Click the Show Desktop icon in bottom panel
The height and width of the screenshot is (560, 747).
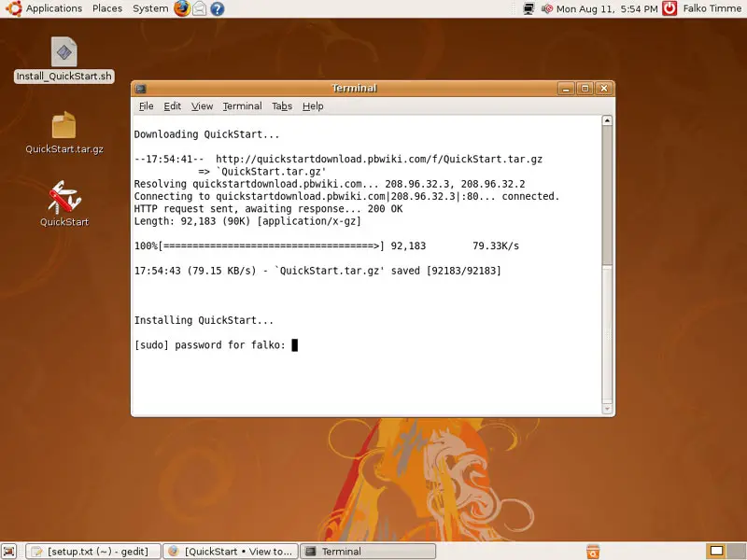(9, 552)
